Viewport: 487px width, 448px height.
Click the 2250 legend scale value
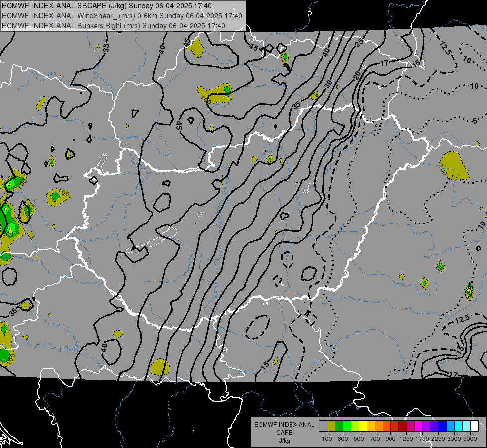[438, 439]
